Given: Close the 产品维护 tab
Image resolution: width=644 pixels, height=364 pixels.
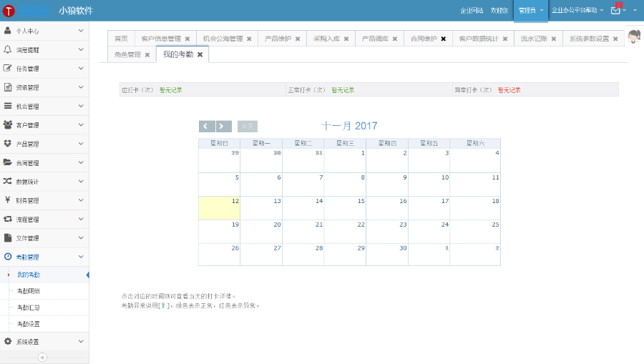Looking at the screenshot, I should tap(298, 39).
